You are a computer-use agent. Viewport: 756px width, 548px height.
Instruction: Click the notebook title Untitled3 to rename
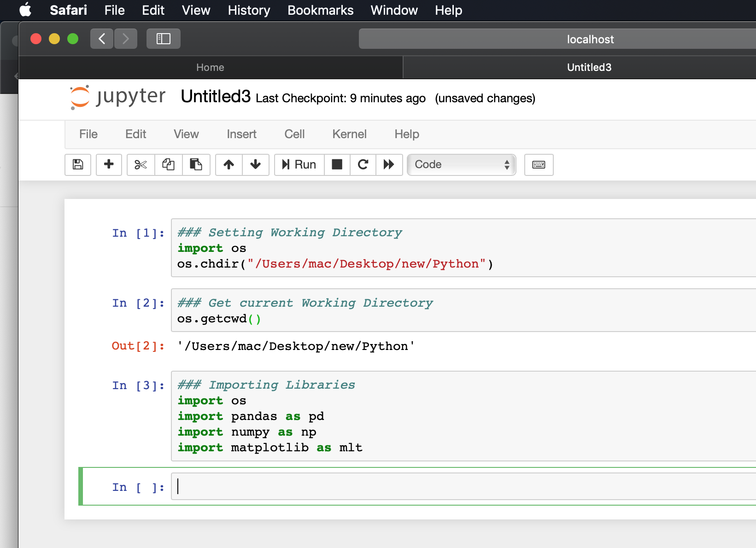pos(215,98)
